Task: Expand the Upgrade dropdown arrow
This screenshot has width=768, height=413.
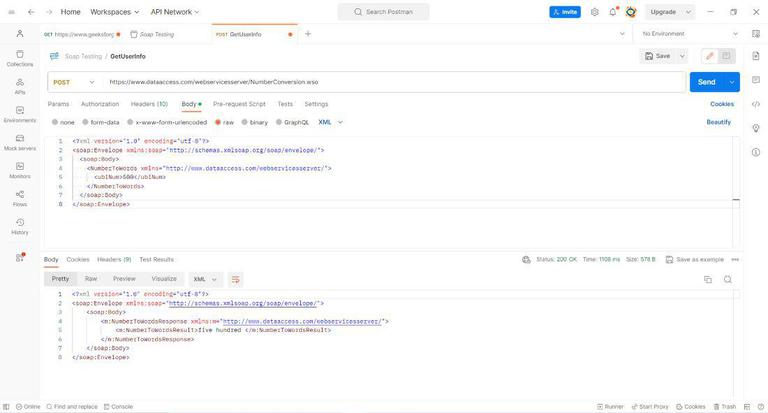Action: click(688, 12)
